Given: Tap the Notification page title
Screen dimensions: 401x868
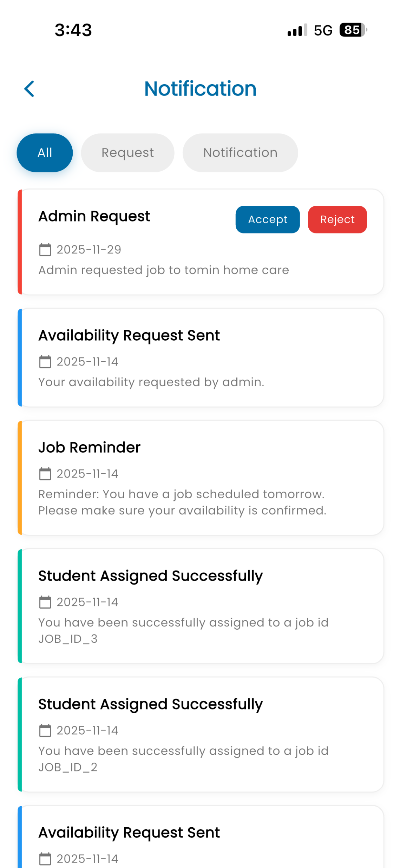Looking at the screenshot, I should pyautogui.click(x=200, y=89).
